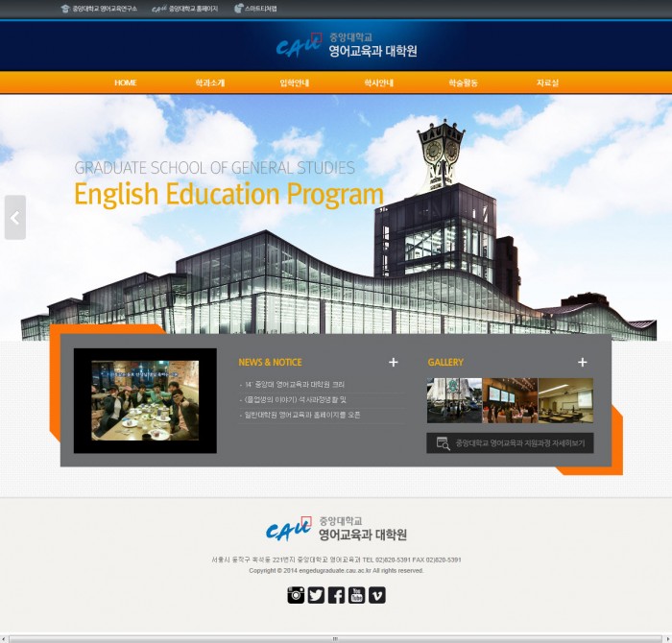
Task: Open the 스마트티처랩 link in the top bar
Action: (254, 8)
